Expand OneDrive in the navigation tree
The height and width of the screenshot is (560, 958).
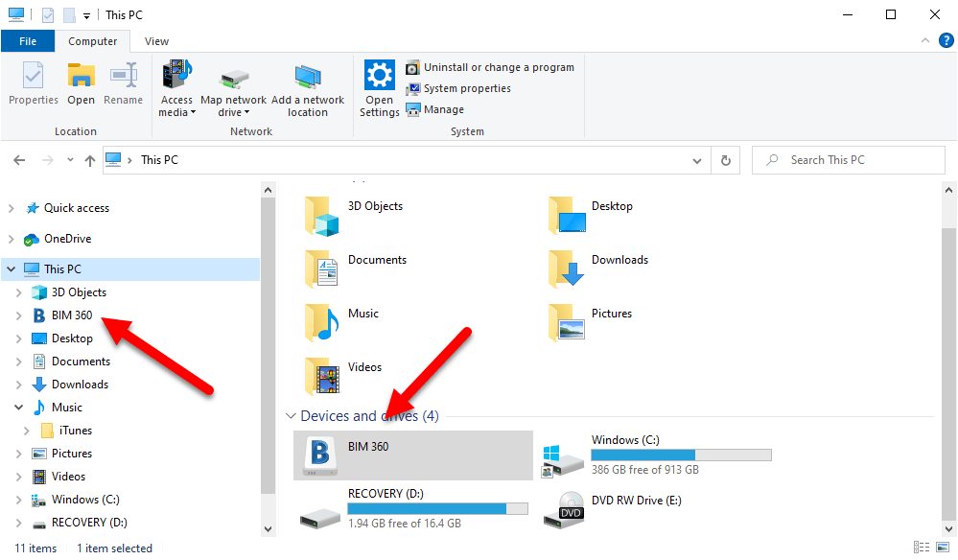[11, 239]
